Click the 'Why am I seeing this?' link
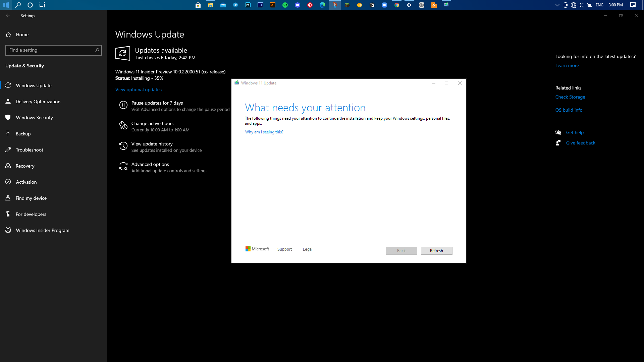This screenshot has height=362, width=644. [x=264, y=132]
